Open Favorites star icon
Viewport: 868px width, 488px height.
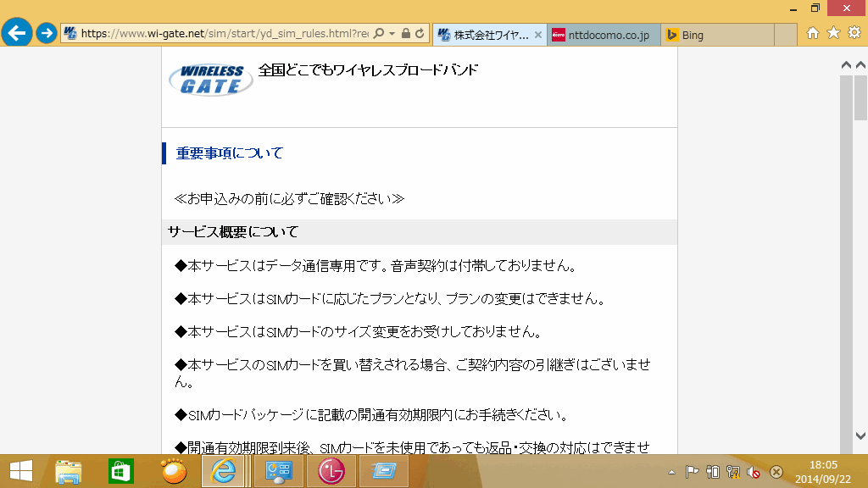pyautogui.click(x=833, y=34)
